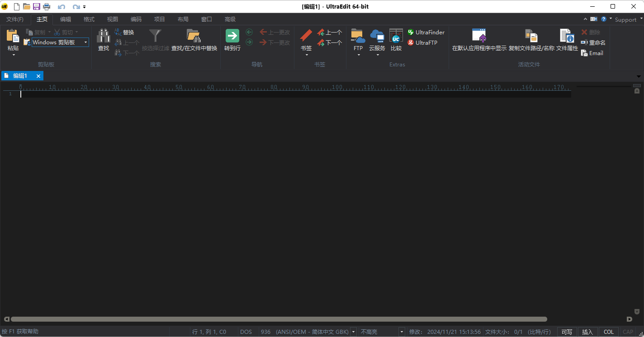This screenshot has width=644, height=337.
Task: Click the UltraEdit logo in title bar
Action: tap(5, 6)
